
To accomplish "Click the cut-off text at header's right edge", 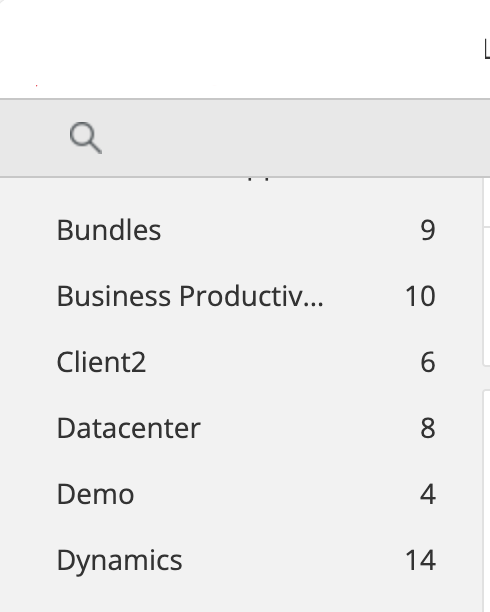I will coord(487,50).
